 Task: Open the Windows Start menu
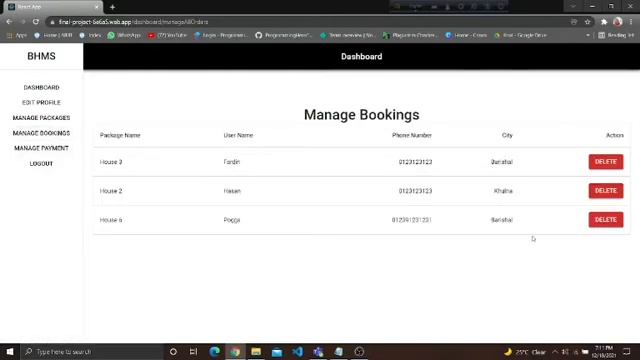tap(10, 351)
